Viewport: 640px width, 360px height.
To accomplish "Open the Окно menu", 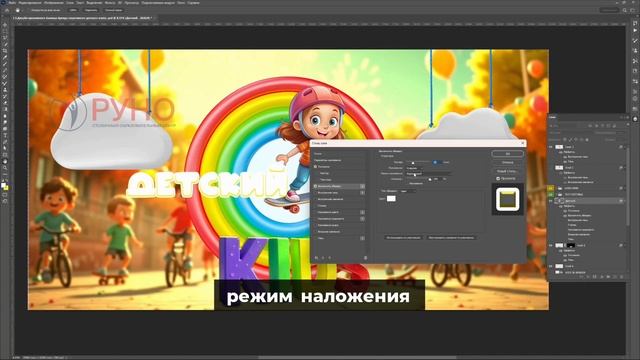I will (x=181, y=2).
